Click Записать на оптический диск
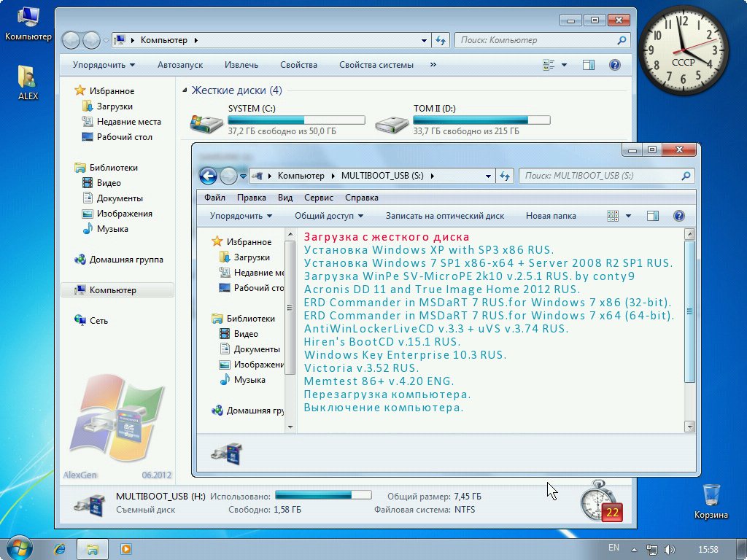747x560 pixels. (444, 216)
